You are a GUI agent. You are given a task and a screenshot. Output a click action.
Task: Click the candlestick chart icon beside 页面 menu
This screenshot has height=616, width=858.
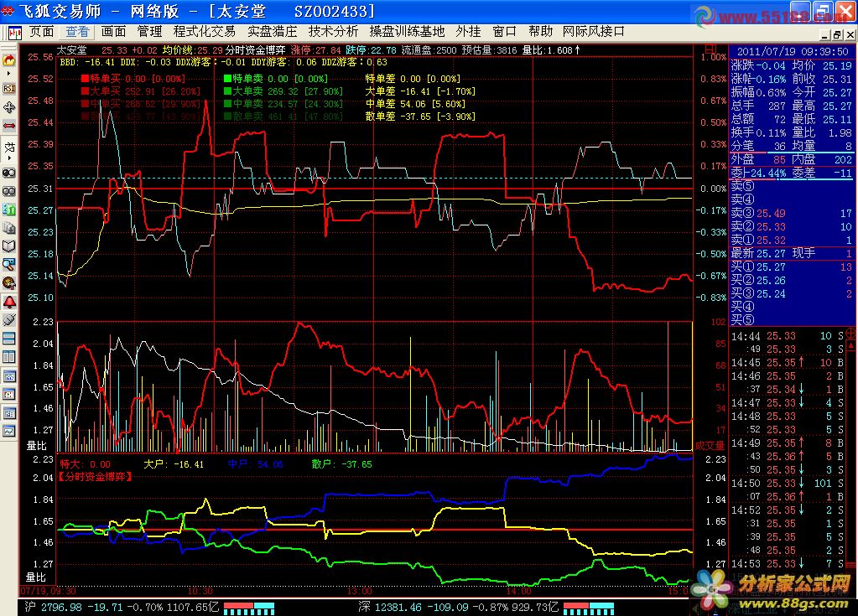click(x=15, y=33)
